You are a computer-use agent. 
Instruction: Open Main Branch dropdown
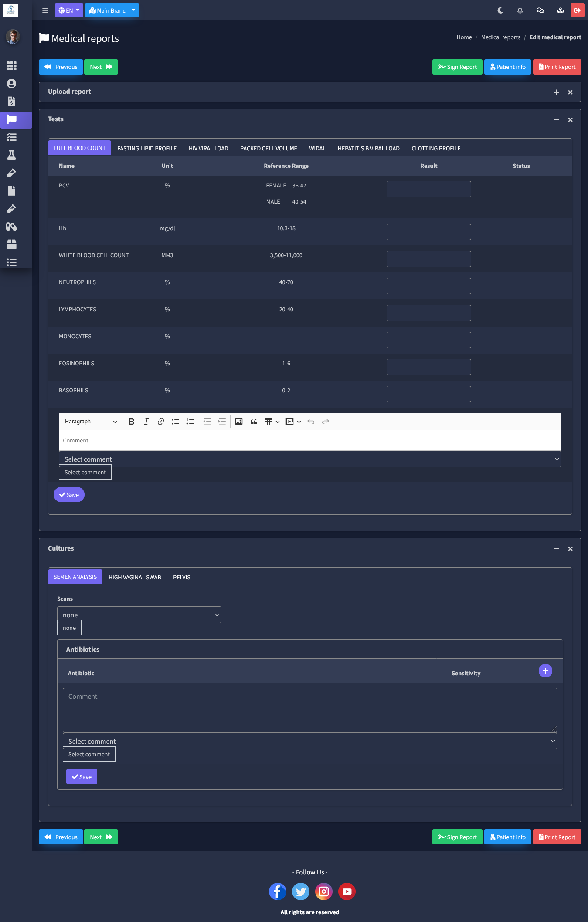pos(112,10)
